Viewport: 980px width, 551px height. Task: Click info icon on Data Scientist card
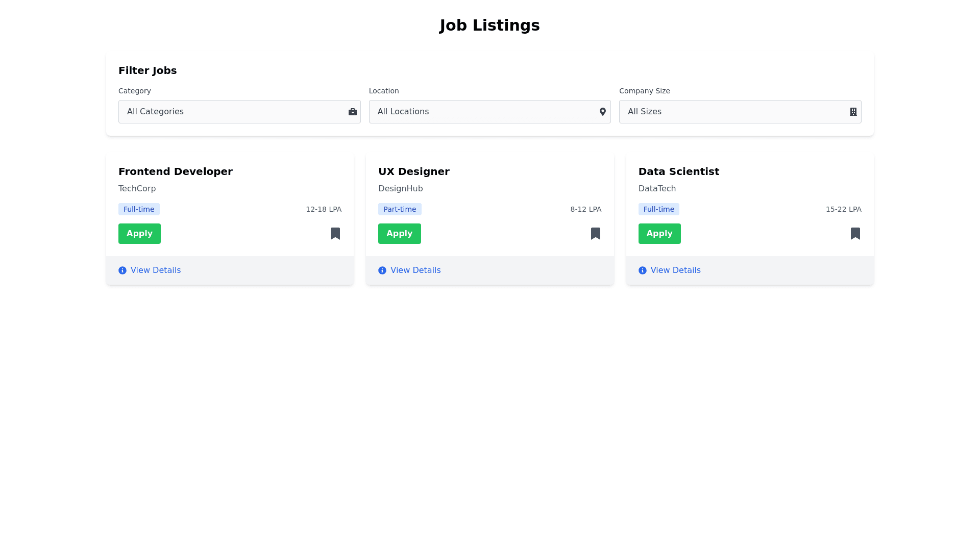[x=642, y=270]
